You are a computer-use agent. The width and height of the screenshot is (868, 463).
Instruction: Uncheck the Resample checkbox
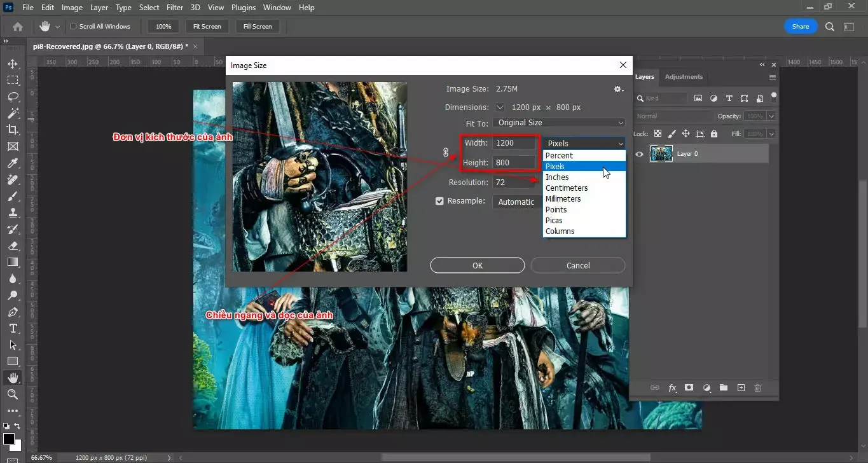439,200
